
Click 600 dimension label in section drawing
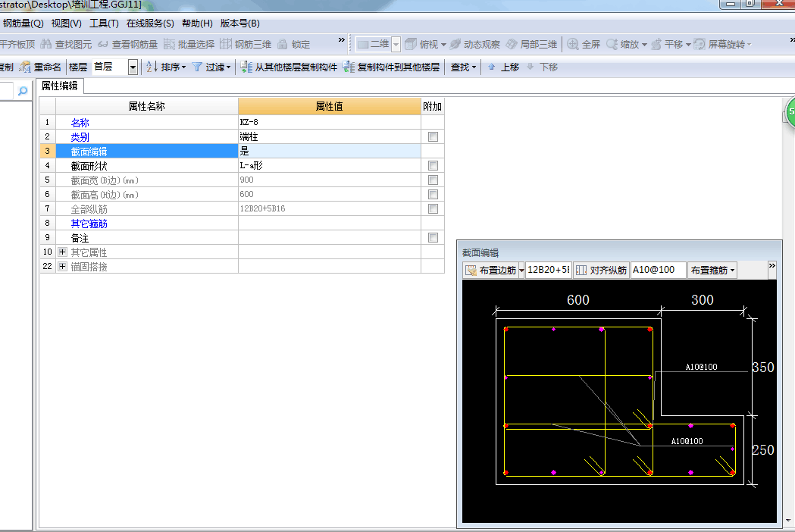click(578, 300)
